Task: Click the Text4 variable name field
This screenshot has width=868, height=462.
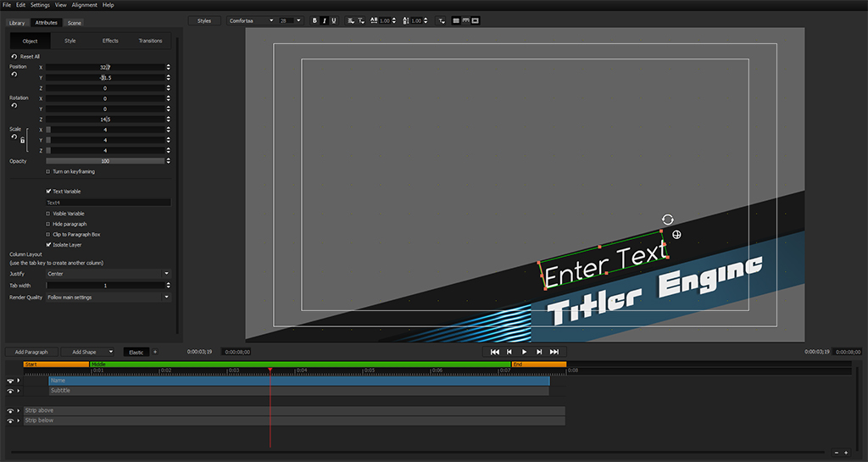Action: coord(108,203)
